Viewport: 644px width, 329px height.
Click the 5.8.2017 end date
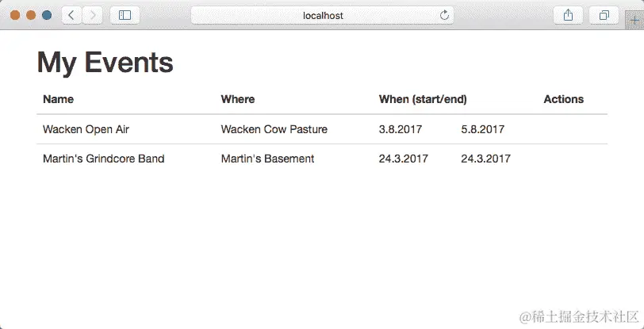click(x=482, y=129)
